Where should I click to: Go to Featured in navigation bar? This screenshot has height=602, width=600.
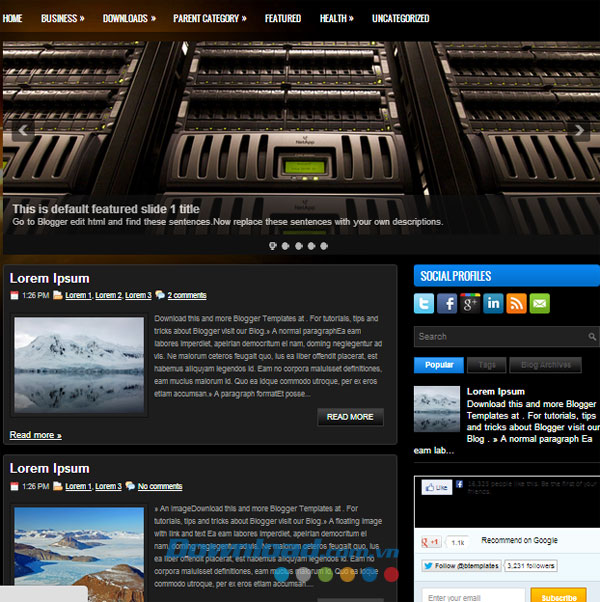[283, 18]
